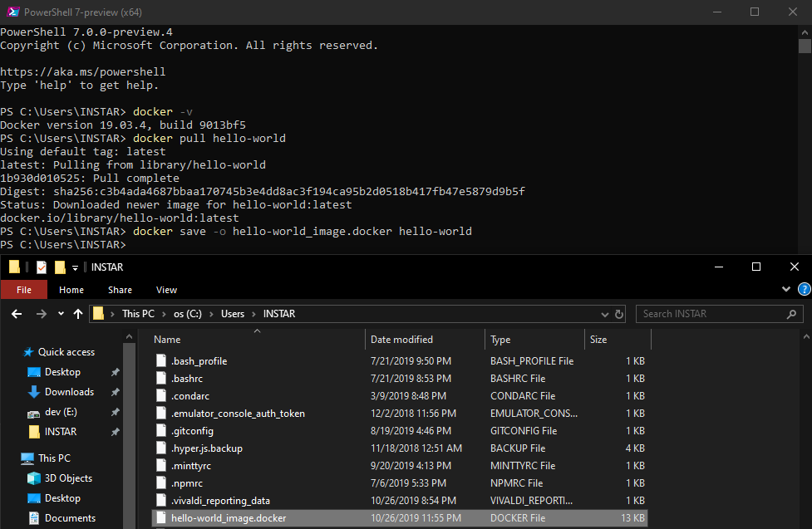812x529 pixels.
Task: Click the Explorer title bar folder icon
Action: (14, 267)
